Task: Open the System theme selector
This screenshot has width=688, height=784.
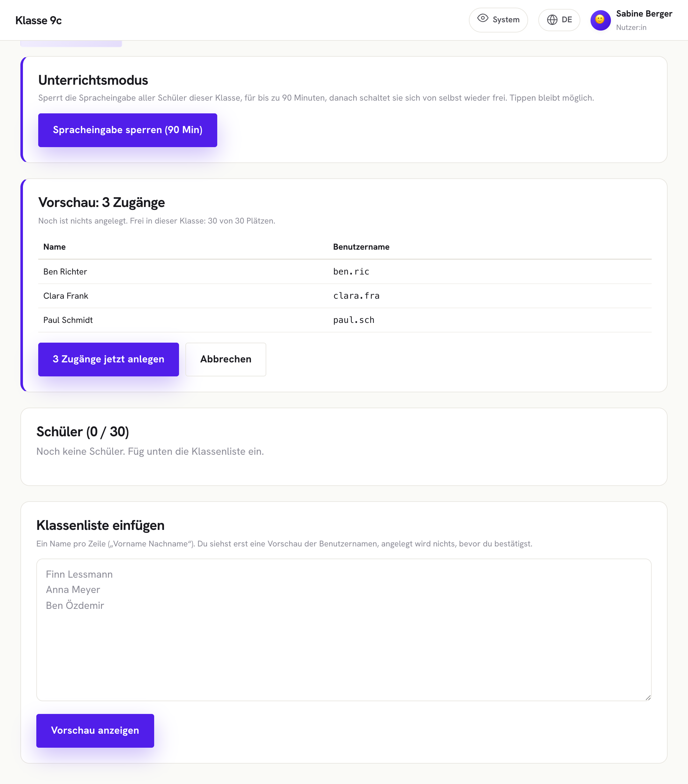Action: pos(498,20)
